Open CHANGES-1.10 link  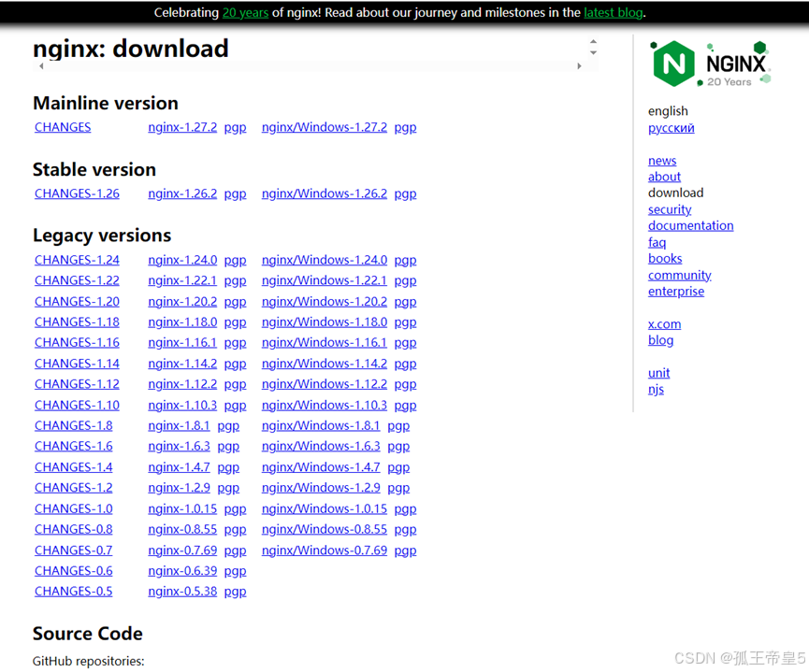77,406
